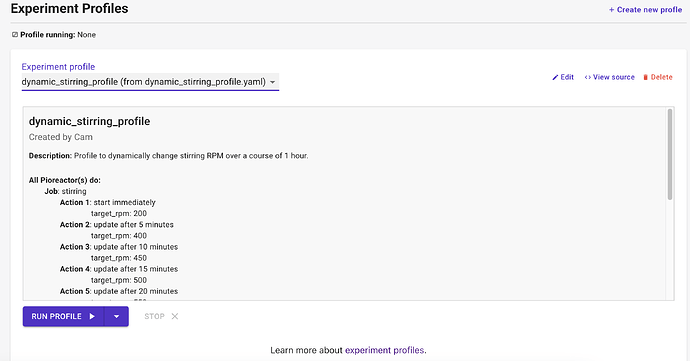Click the red trash icon for Delete
The height and width of the screenshot is (361, 690).
click(646, 77)
